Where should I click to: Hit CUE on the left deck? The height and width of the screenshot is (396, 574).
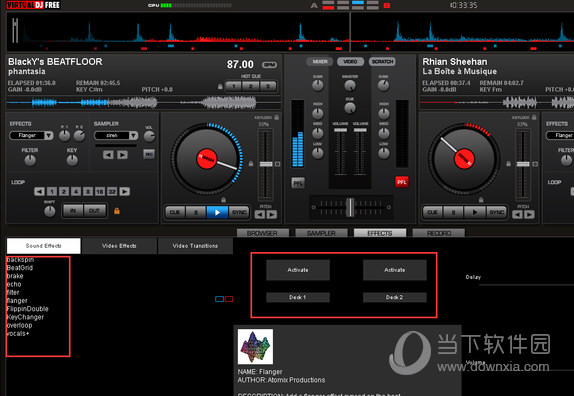point(175,212)
